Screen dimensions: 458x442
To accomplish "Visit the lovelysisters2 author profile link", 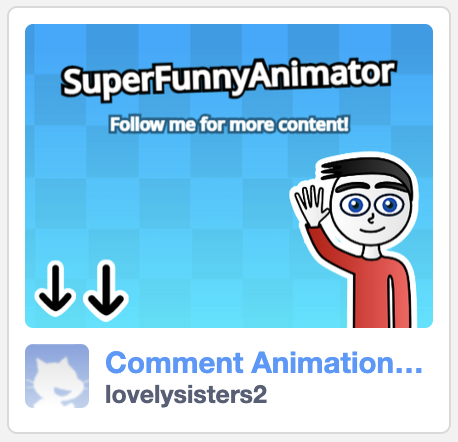I will (186, 395).
